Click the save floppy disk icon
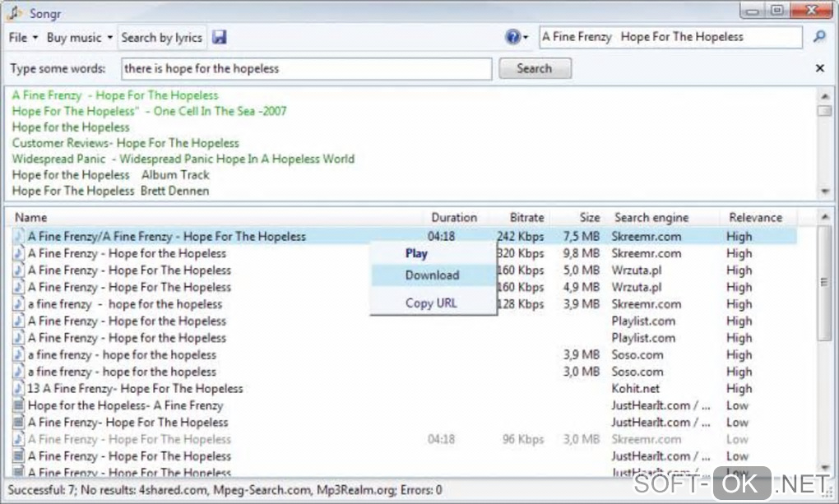Viewport: 839px width, 504px height. (x=220, y=37)
